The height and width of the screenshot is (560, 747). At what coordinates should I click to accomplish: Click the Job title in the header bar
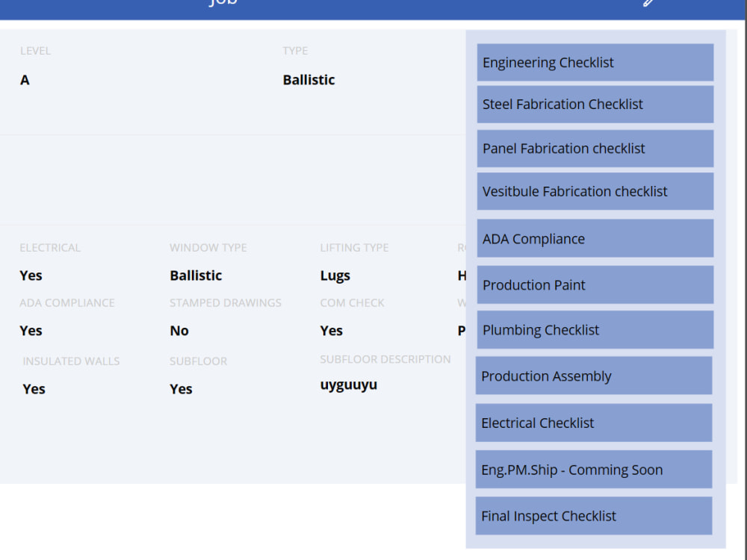click(221, 4)
